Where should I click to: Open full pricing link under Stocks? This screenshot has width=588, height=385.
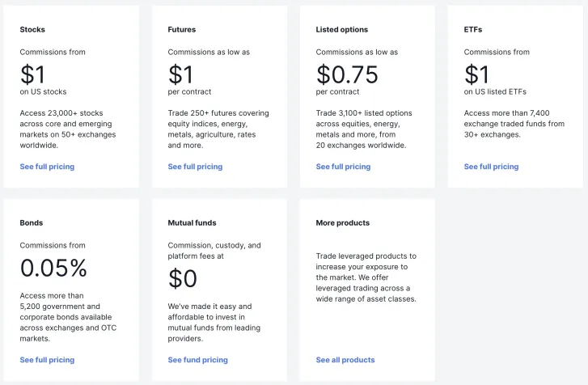pos(47,167)
